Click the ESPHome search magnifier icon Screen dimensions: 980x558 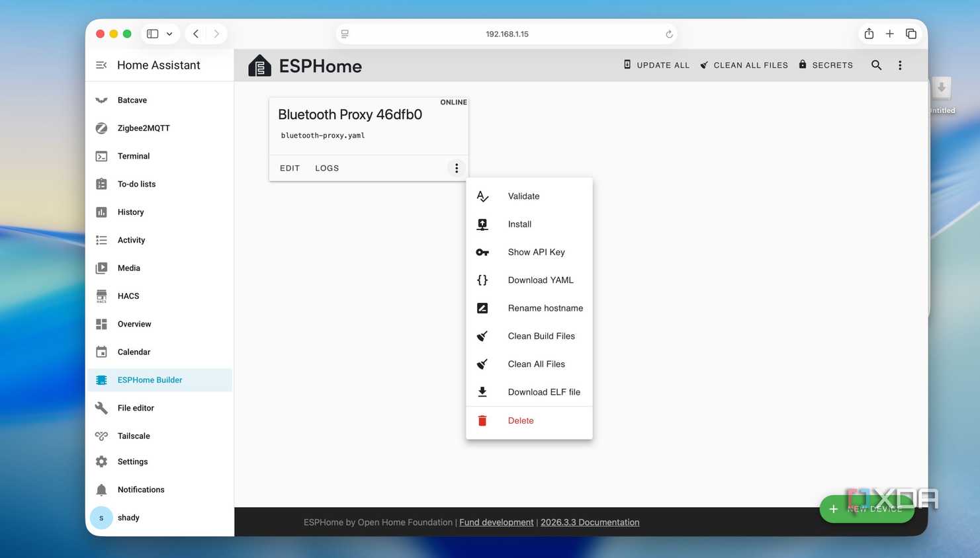876,65
